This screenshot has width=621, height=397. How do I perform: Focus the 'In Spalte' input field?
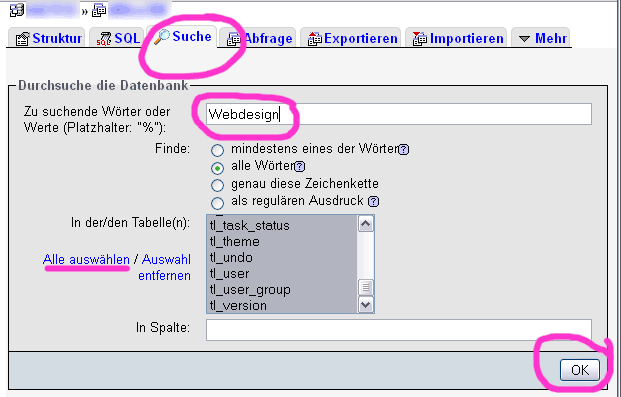point(399,330)
